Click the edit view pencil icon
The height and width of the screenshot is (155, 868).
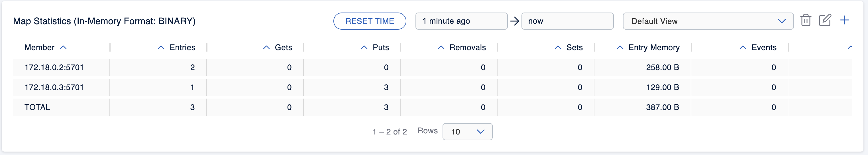(825, 21)
